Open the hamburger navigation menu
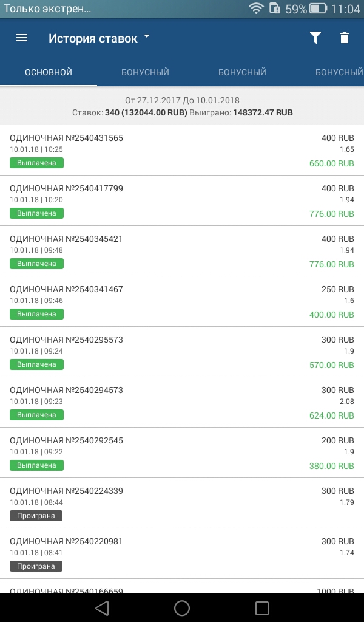 click(x=22, y=38)
